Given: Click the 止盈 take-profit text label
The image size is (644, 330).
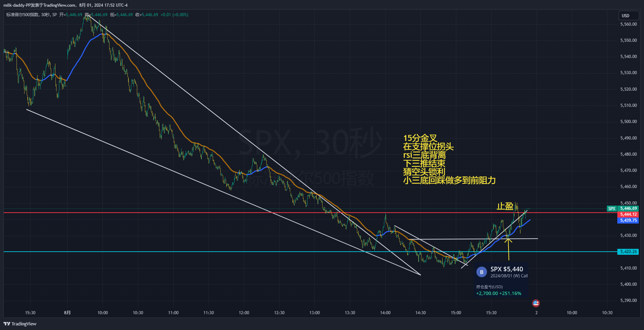Looking at the screenshot, I should [x=505, y=206].
